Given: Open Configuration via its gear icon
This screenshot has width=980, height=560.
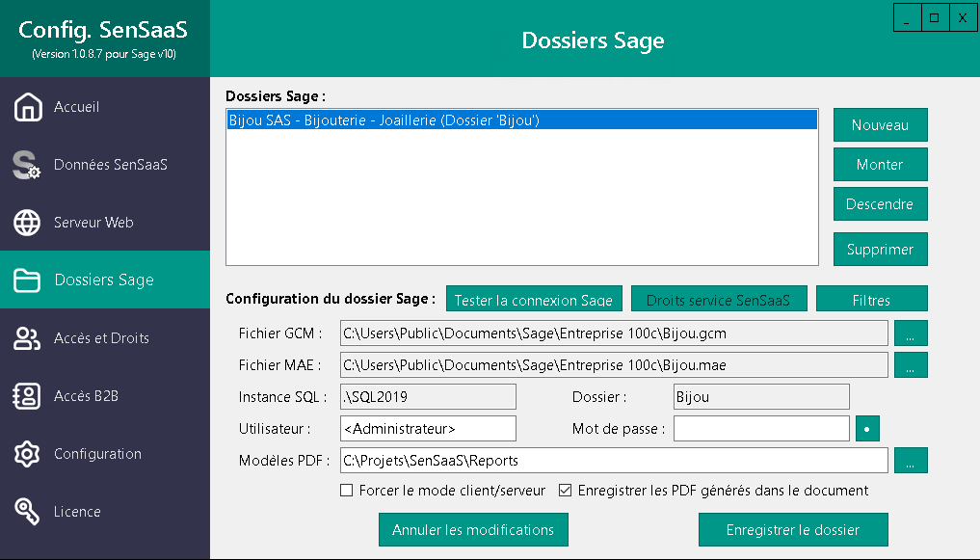Looking at the screenshot, I should [29, 453].
